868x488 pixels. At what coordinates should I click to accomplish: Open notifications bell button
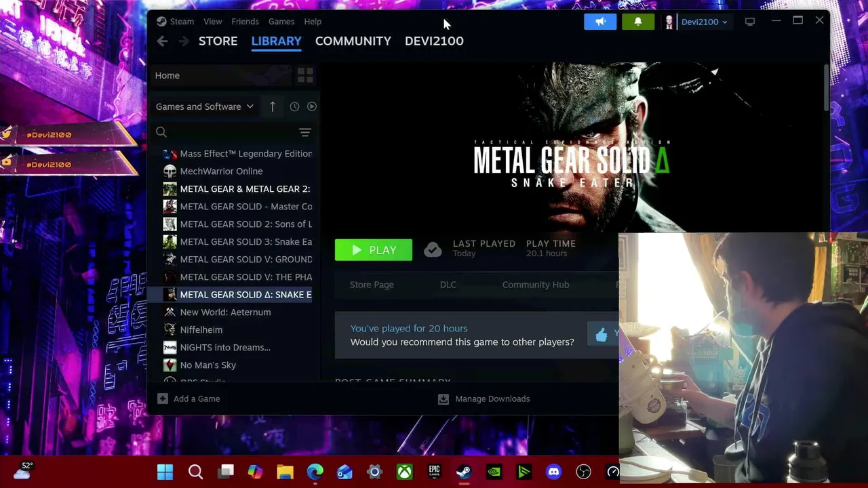[637, 22]
